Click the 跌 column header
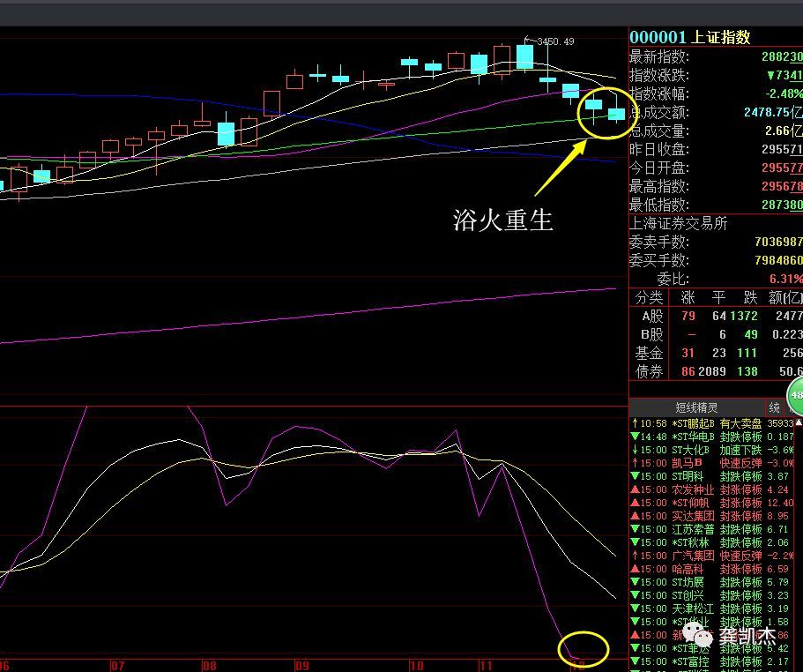The image size is (803, 672). 750,297
